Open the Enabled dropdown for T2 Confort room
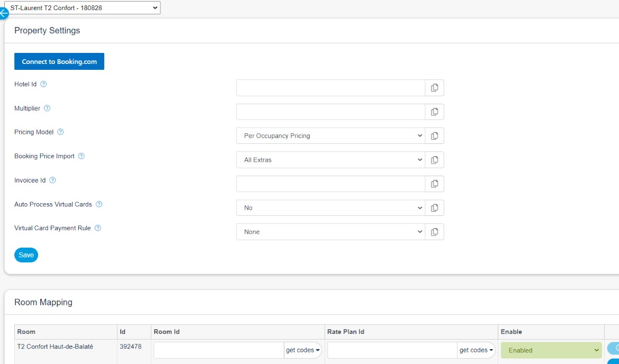The width and height of the screenshot is (619, 364). (551, 350)
